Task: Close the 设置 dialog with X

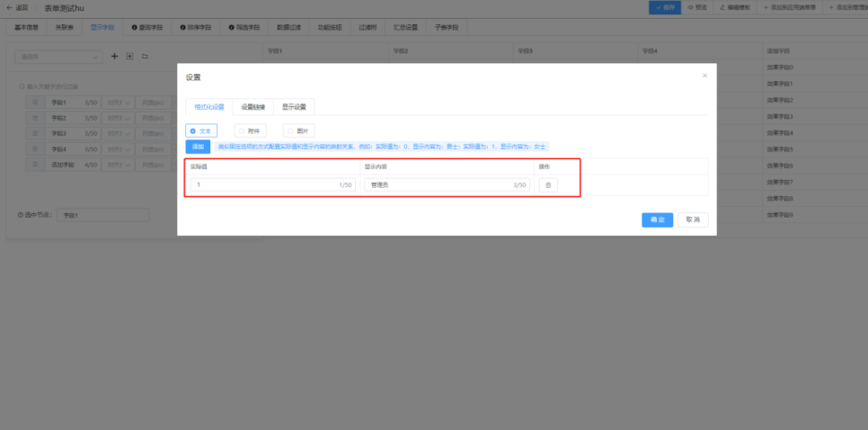Action: click(704, 76)
